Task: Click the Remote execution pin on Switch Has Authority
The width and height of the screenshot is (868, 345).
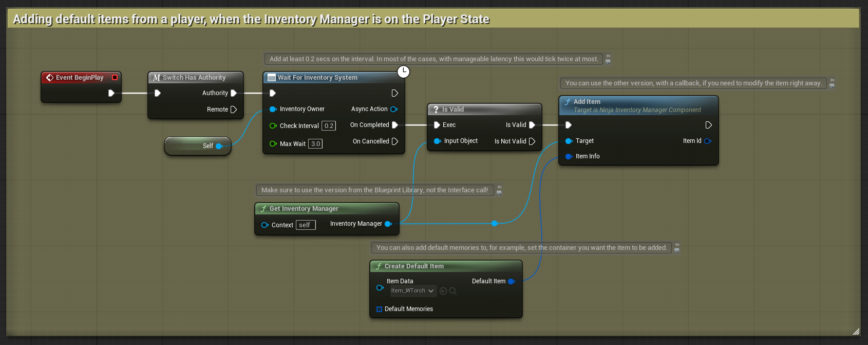Action: pyautogui.click(x=234, y=110)
